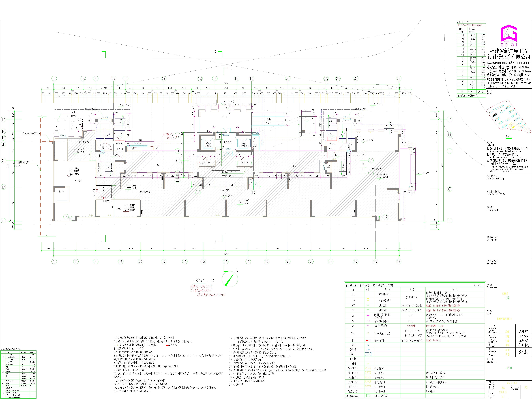
Task: Click grid axis bubble 2
Action: pyautogui.click(x=76, y=261)
